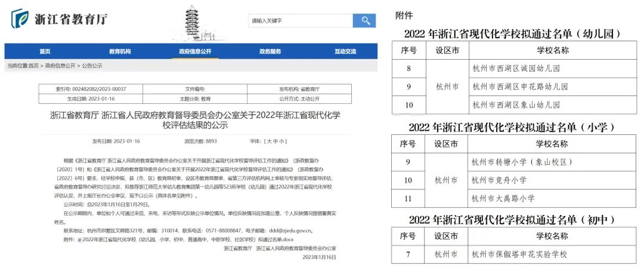Click the 设区市 header in 小学 table
This screenshot has height=274, width=644.
click(447, 144)
